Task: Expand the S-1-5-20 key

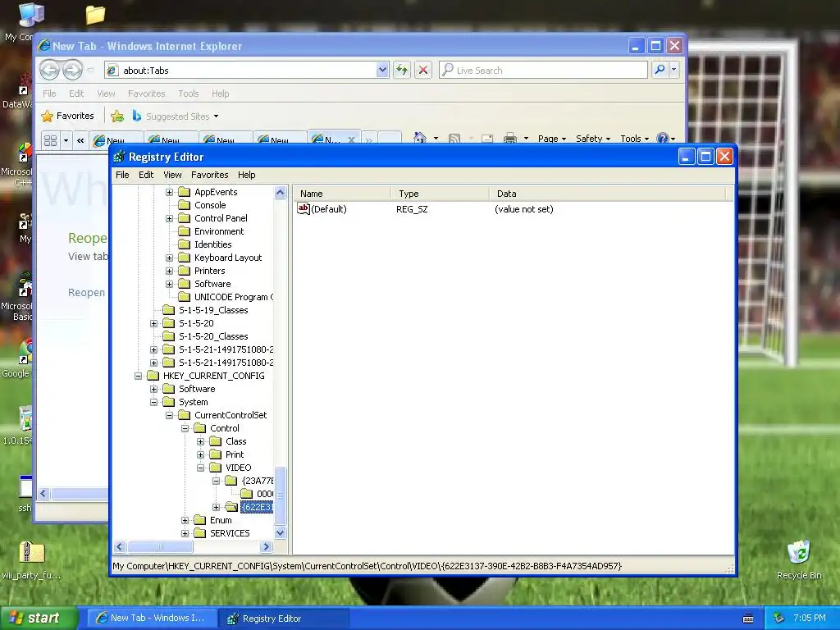Action: [x=153, y=323]
